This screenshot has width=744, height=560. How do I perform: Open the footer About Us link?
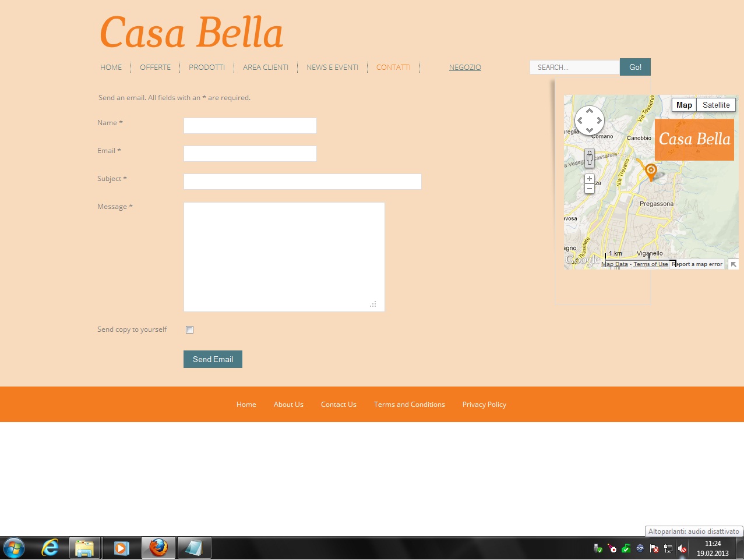288,405
